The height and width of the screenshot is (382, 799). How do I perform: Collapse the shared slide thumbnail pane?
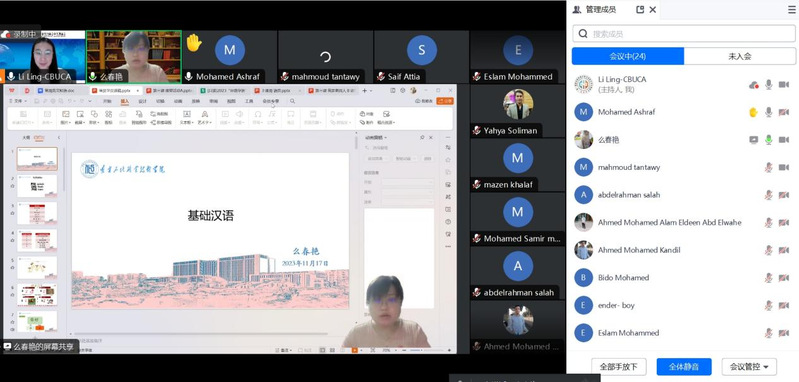tap(59, 138)
